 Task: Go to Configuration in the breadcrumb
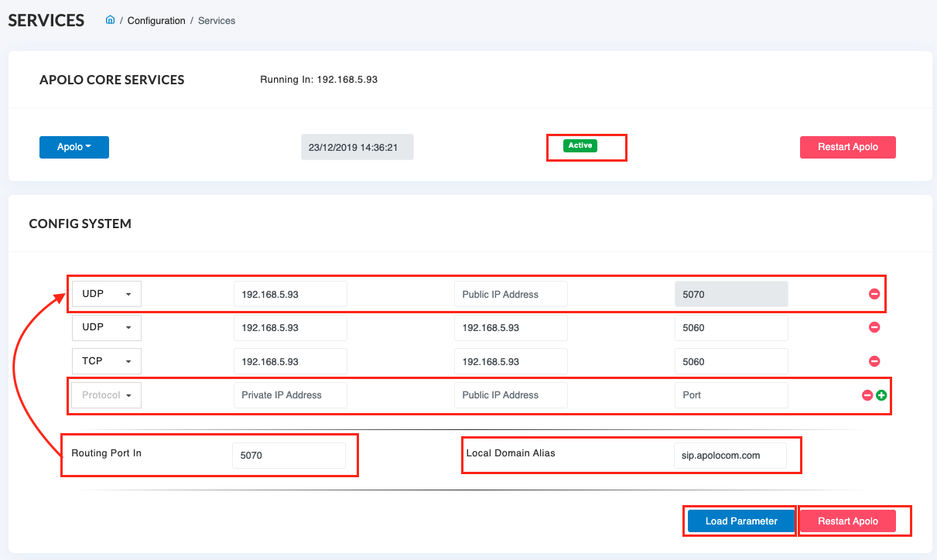(156, 21)
